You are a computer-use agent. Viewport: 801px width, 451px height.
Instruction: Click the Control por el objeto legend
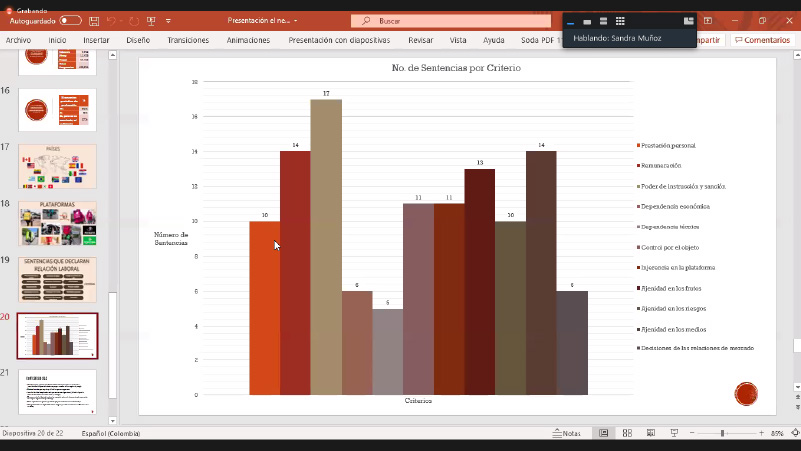tap(668, 247)
